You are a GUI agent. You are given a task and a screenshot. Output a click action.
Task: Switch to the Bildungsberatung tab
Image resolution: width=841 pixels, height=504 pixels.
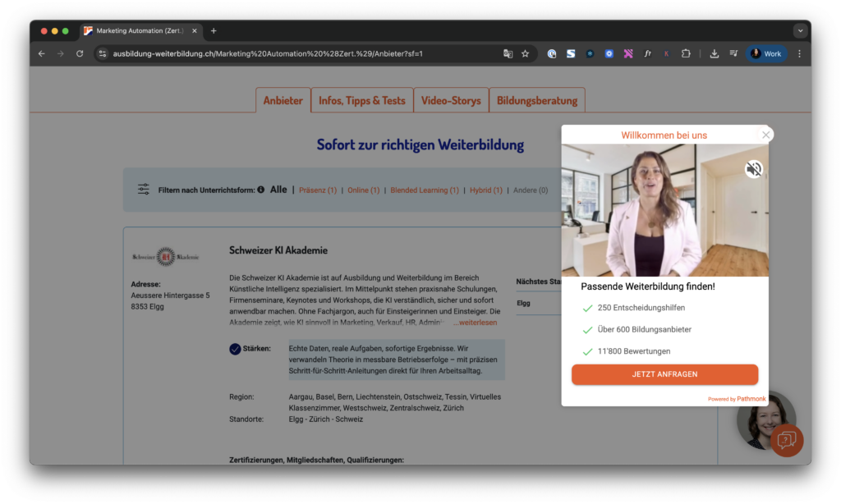click(x=537, y=100)
